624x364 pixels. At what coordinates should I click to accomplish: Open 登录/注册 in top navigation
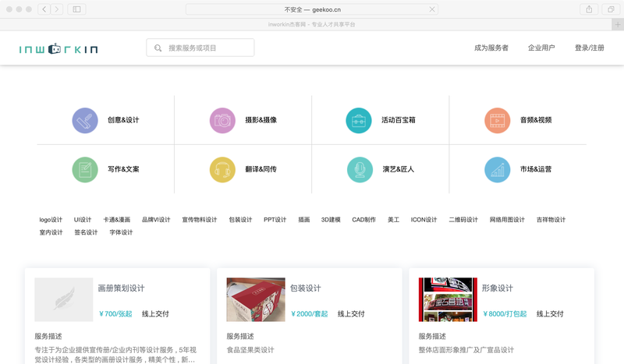[x=590, y=48]
